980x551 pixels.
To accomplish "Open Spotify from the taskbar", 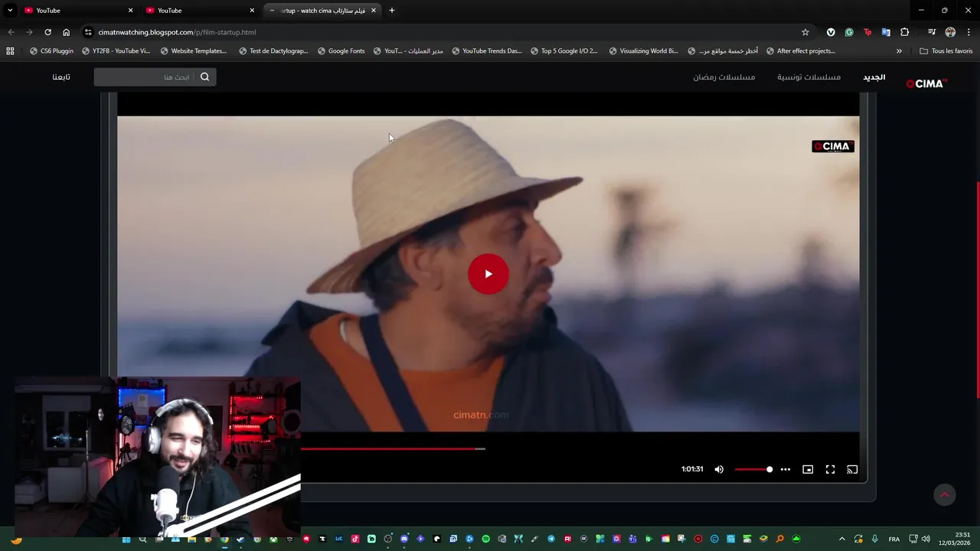I will coord(485,539).
